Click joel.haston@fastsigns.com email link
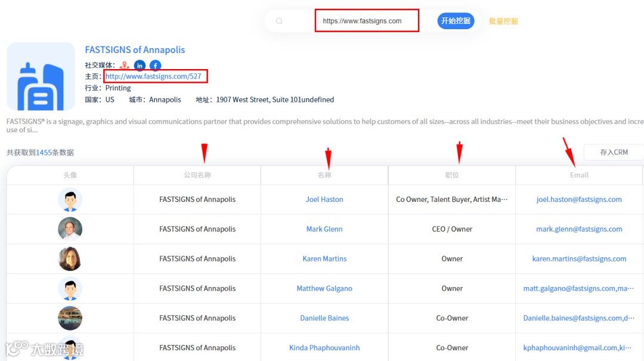Screen dimensions: 644x361 pyautogui.click(x=579, y=200)
